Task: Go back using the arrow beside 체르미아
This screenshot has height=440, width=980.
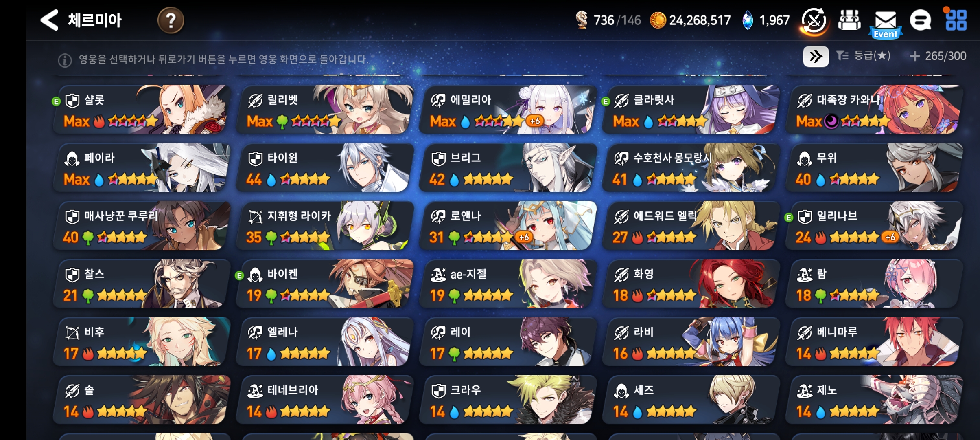Action: coord(50,20)
